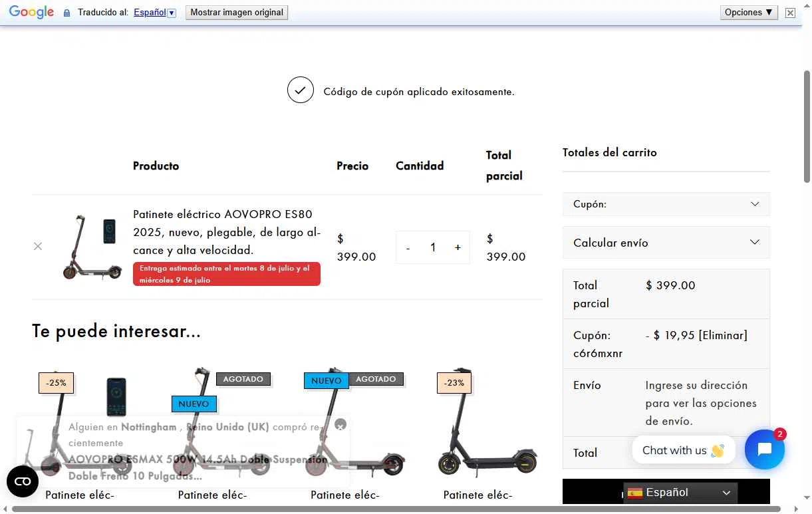The image size is (812, 514).
Task: Click Mostrar imagen original button
Action: pyautogui.click(x=237, y=13)
